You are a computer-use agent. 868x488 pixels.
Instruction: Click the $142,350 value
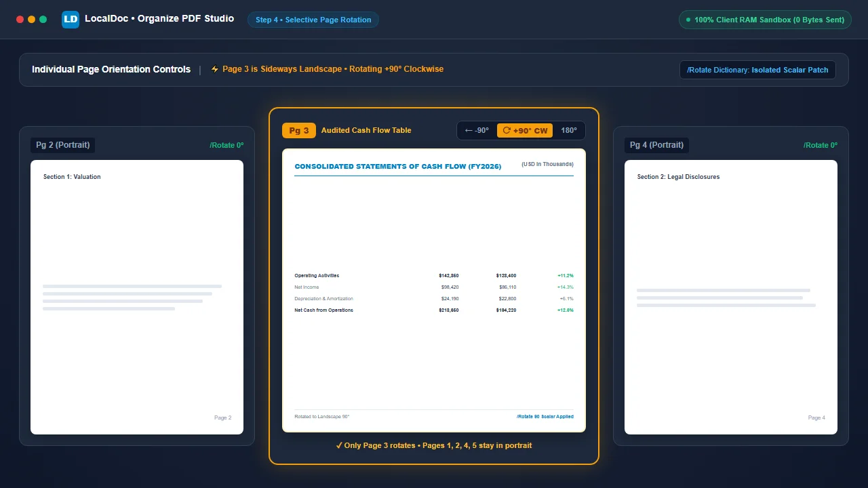pyautogui.click(x=449, y=276)
